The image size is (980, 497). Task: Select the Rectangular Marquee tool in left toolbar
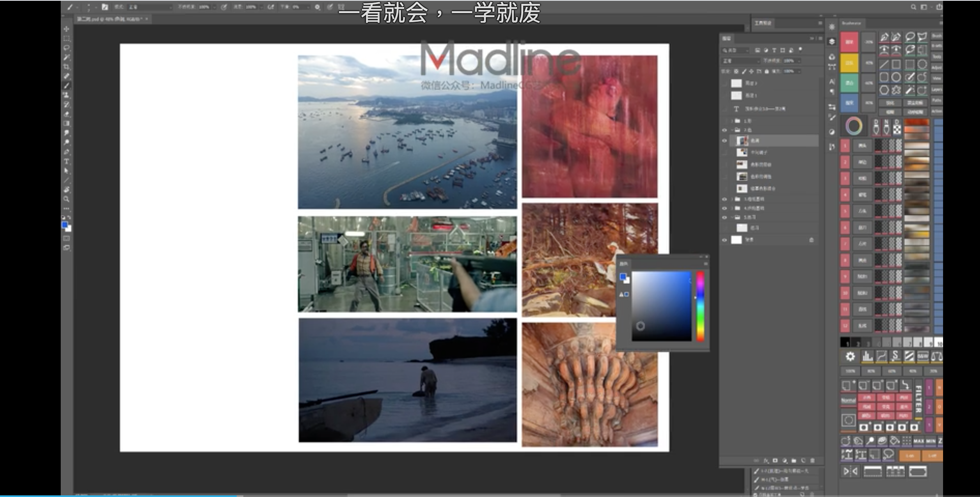click(x=66, y=39)
